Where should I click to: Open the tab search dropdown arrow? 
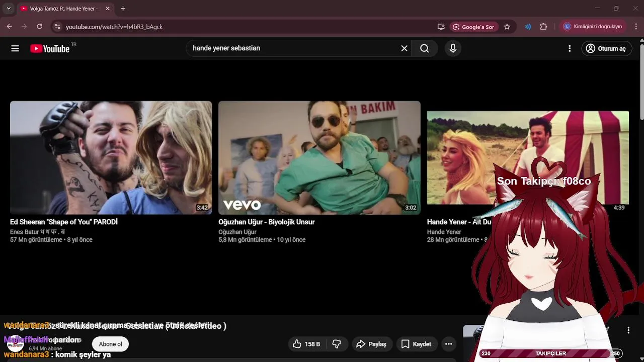pyautogui.click(x=8, y=9)
